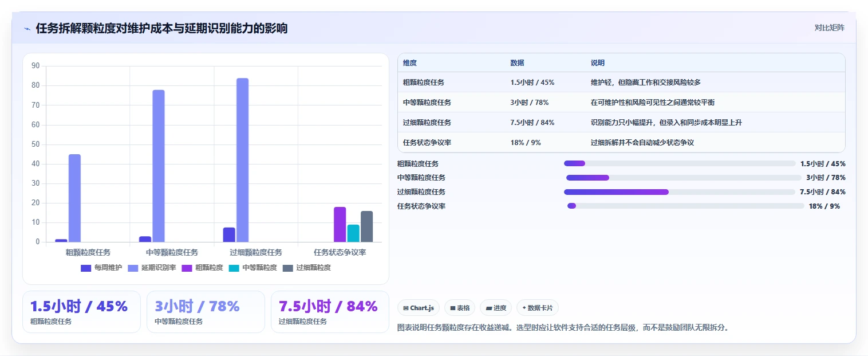Click the 进度 chip

tap(496, 308)
